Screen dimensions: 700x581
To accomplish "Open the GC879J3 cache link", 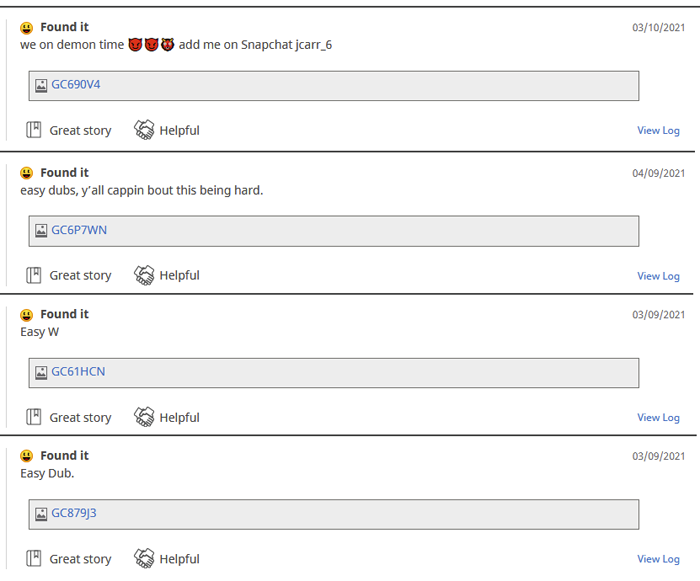I will click(x=74, y=513).
